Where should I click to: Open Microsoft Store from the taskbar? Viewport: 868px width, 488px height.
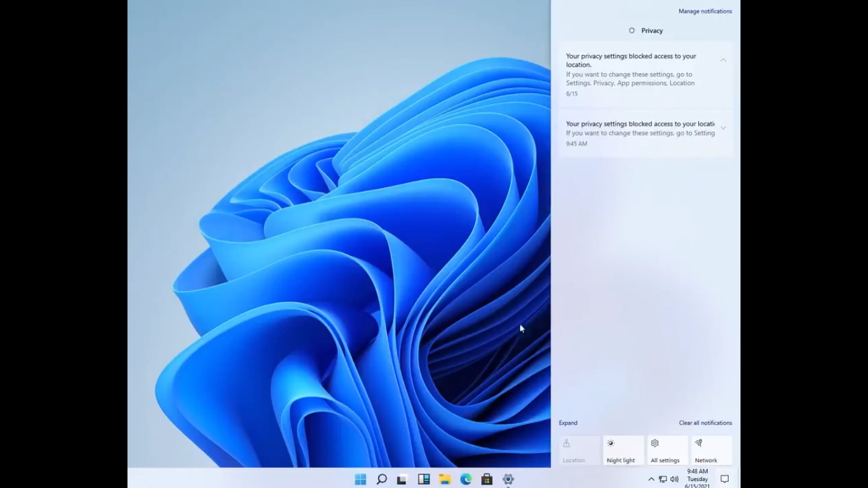(x=487, y=479)
